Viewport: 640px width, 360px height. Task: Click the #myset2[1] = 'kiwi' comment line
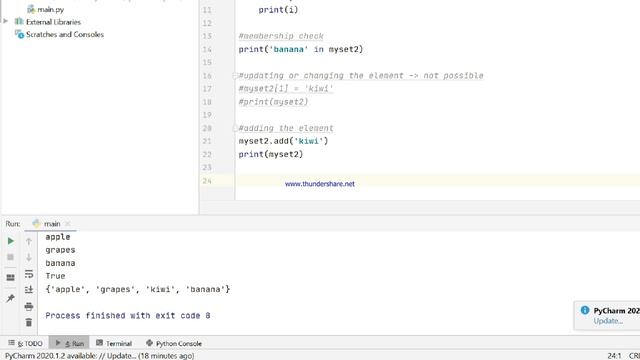point(286,89)
